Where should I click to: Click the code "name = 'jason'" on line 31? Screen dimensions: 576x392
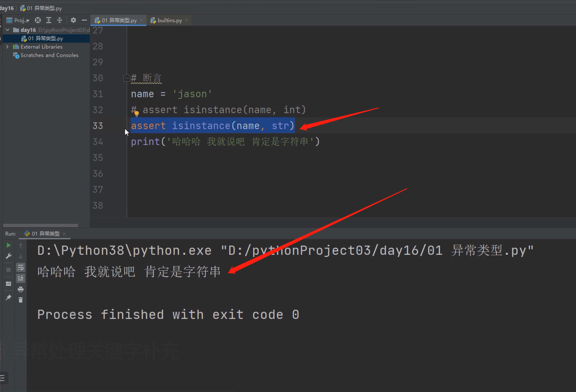pos(172,94)
